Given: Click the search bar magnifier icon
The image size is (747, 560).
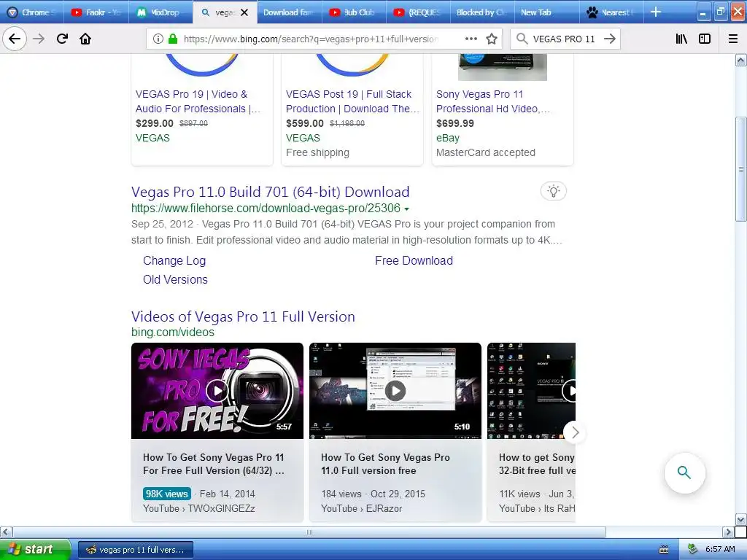Looking at the screenshot, I should click(522, 39).
